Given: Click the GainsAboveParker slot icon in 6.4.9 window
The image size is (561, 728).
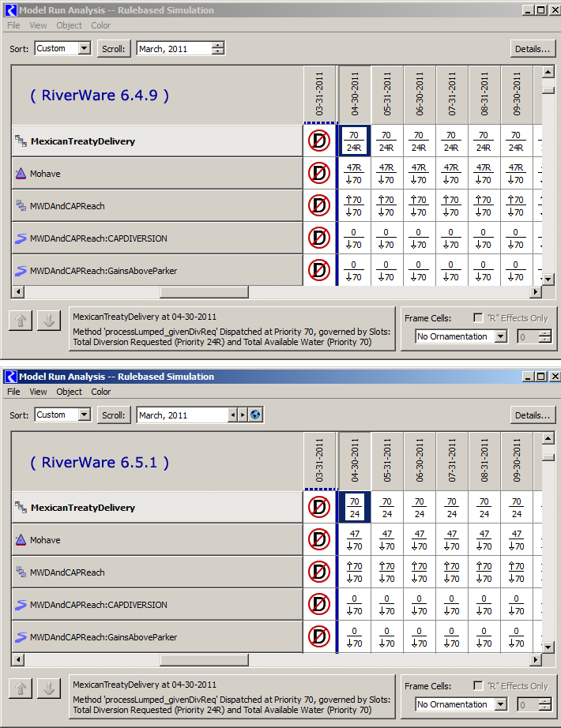Looking at the screenshot, I should [21, 271].
